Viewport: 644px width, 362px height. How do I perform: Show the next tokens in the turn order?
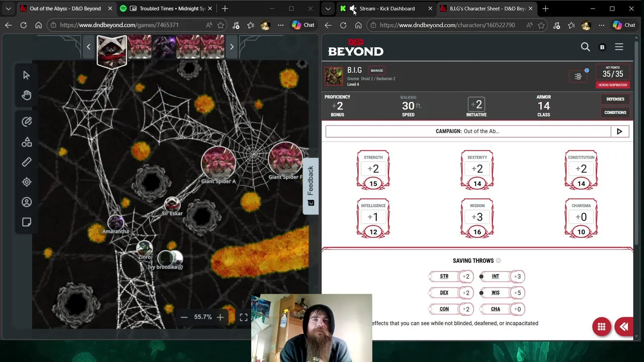231,47
